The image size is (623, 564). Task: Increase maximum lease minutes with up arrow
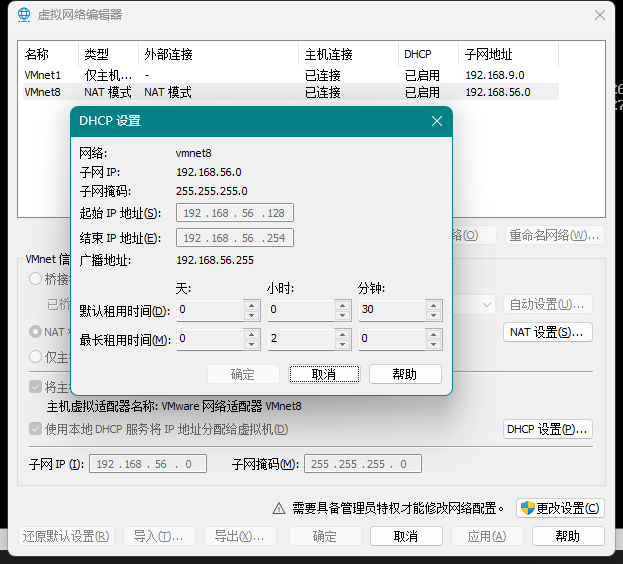click(433, 334)
